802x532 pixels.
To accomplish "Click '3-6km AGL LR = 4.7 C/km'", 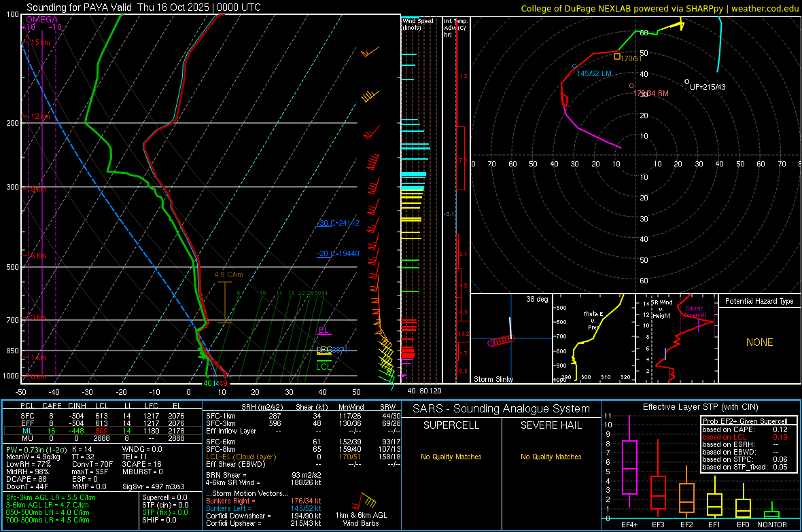I will pos(48,505).
